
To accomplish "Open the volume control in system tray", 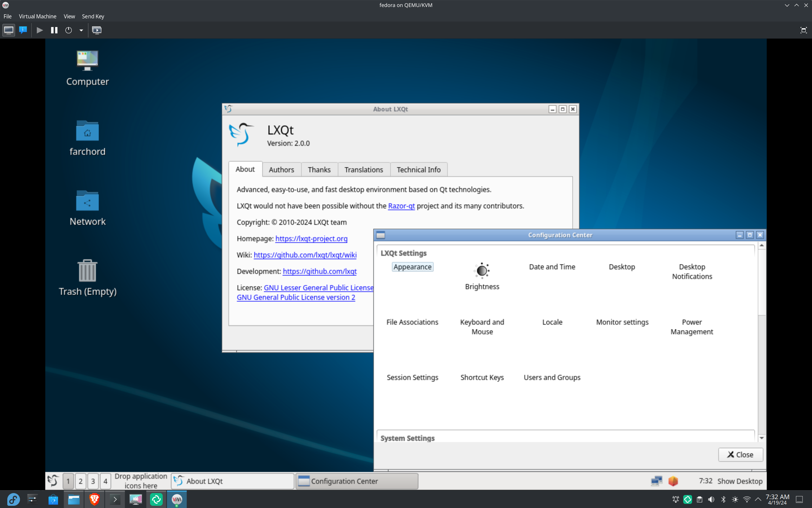I will click(x=711, y=500).
